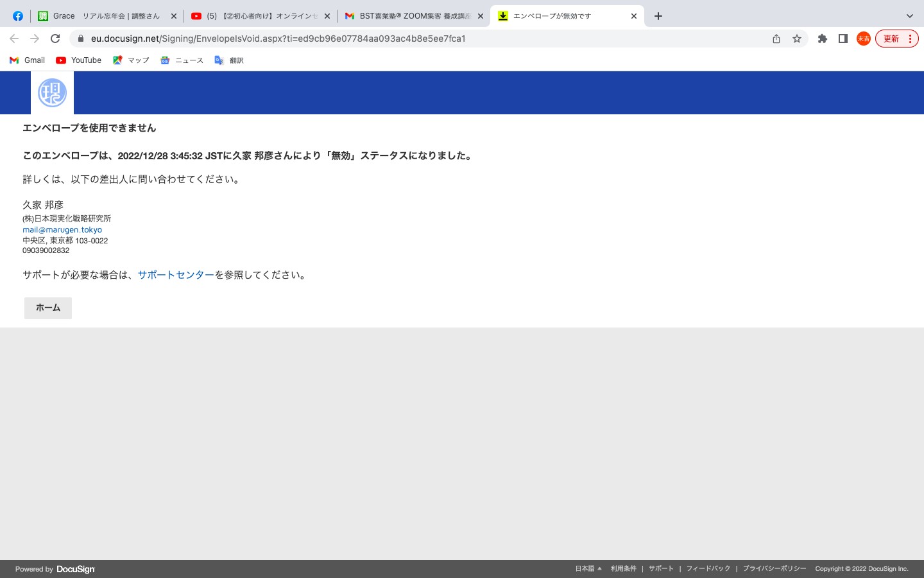Screen dimensions: 924x578
Task: Open サポート in the footer
Action: 661,568
